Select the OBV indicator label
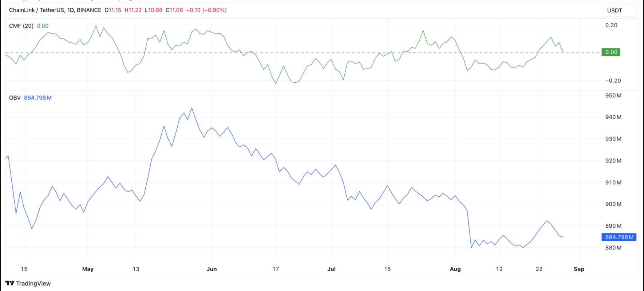644x291 pixels. pyautogui.click(x=15, y=98)
